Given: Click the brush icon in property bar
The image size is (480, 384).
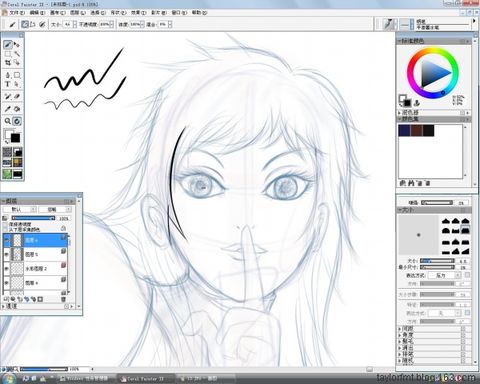Looking at the screenshot, I should (x=13, y=24).
